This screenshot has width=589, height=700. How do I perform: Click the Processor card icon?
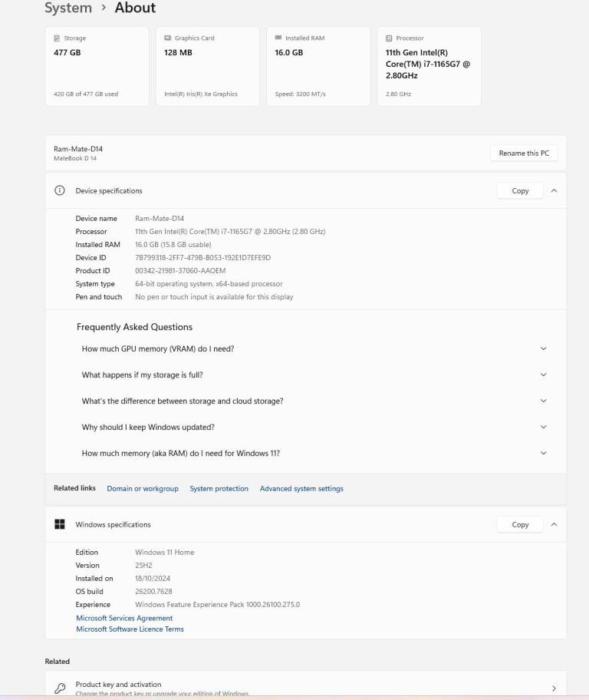[389, 38]
